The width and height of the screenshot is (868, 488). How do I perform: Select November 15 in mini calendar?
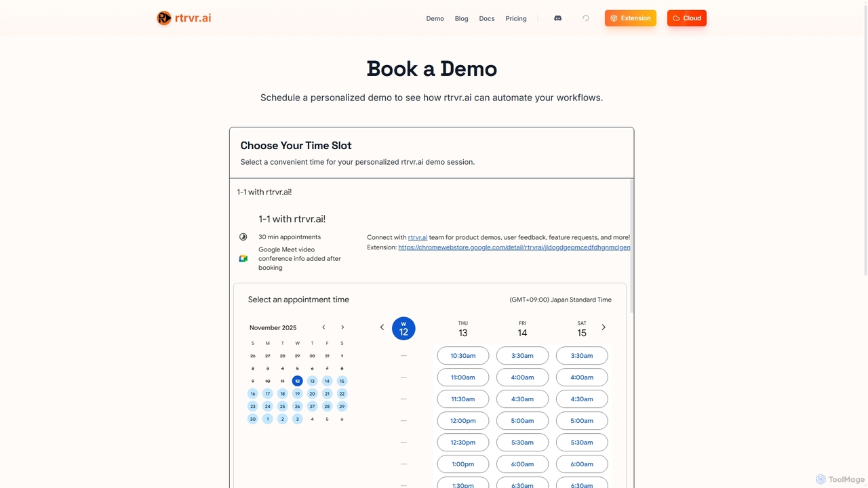(x=342, y=381)
